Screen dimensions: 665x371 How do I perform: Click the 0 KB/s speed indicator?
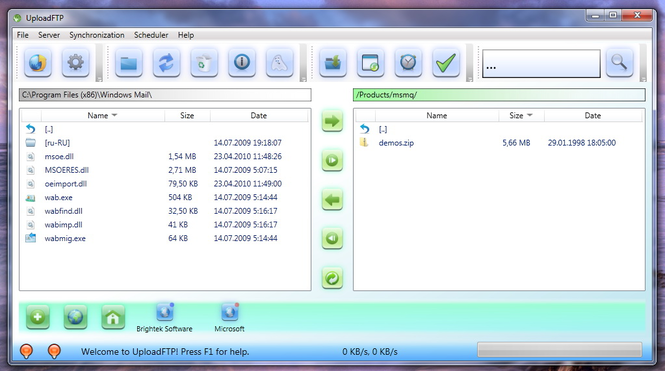click(370, 352)
